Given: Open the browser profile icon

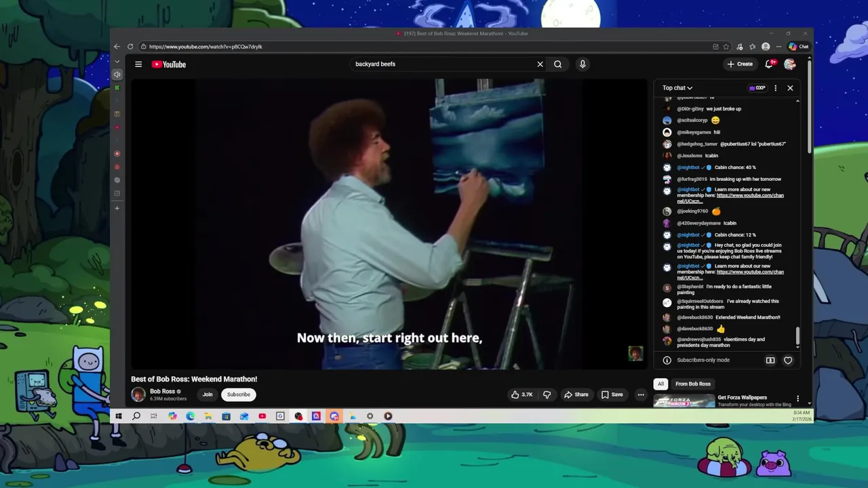Looking at the screenshot, I should tap(766, 47).
